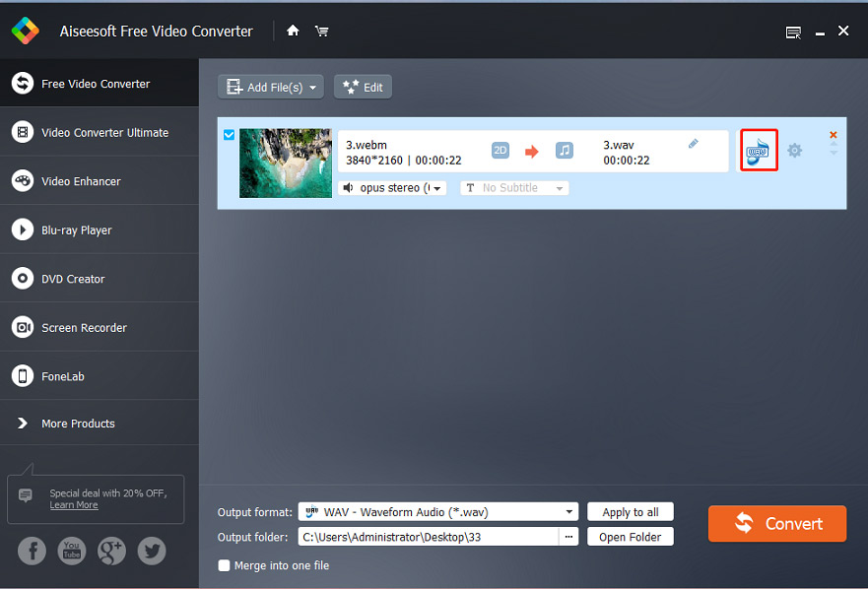
Task: Click the WAV output format icon
Action: [759, 150]
